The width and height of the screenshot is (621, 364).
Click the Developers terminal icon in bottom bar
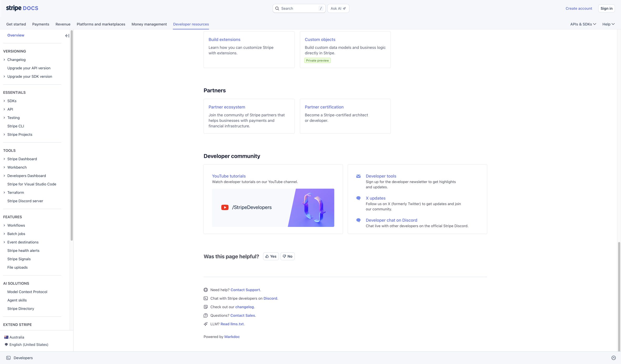pyautogui.click(x=8, y=358)
